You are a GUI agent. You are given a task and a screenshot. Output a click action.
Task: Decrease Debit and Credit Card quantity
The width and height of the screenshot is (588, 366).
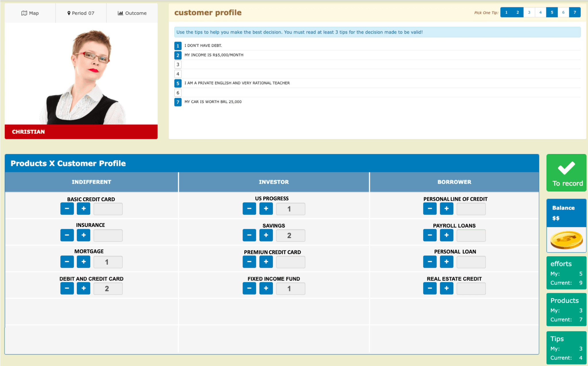[x=67, y=288]
